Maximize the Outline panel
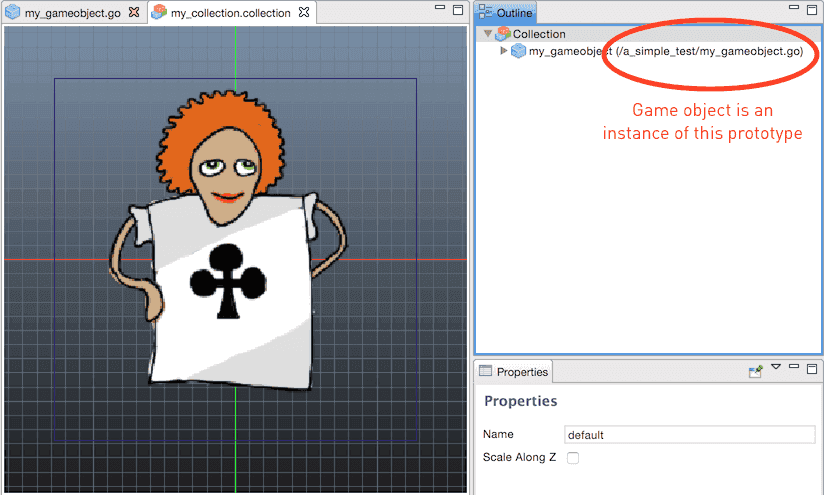The height and width of the screenshot is (495, 824). (x=812, y=10)
